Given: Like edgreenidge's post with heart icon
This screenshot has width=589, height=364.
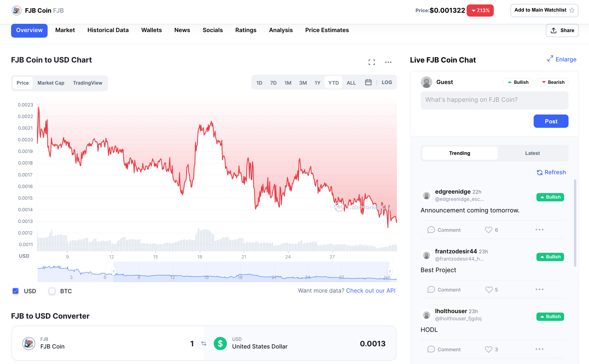Looking at the screenshot, I should (x=488, y=230).
